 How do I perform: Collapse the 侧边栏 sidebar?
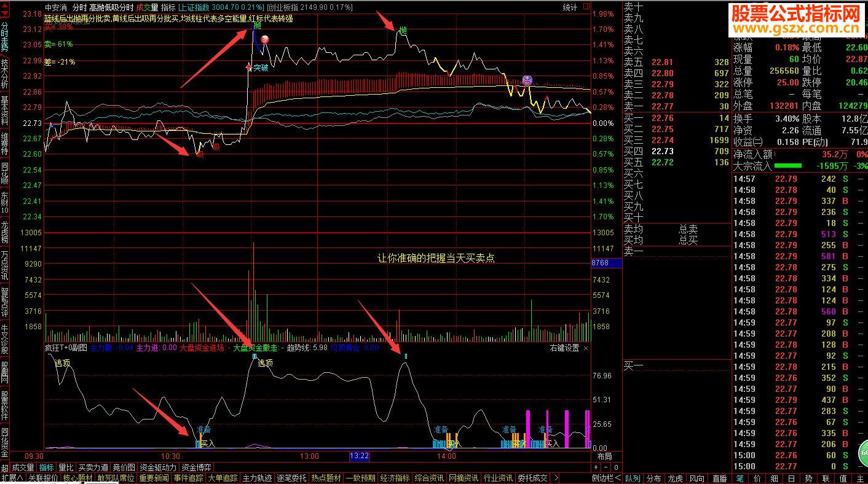click(x=607, y=478)
